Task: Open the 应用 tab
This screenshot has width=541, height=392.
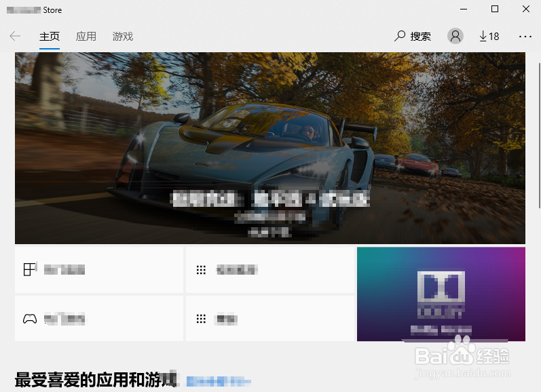Action: [86, 36]
